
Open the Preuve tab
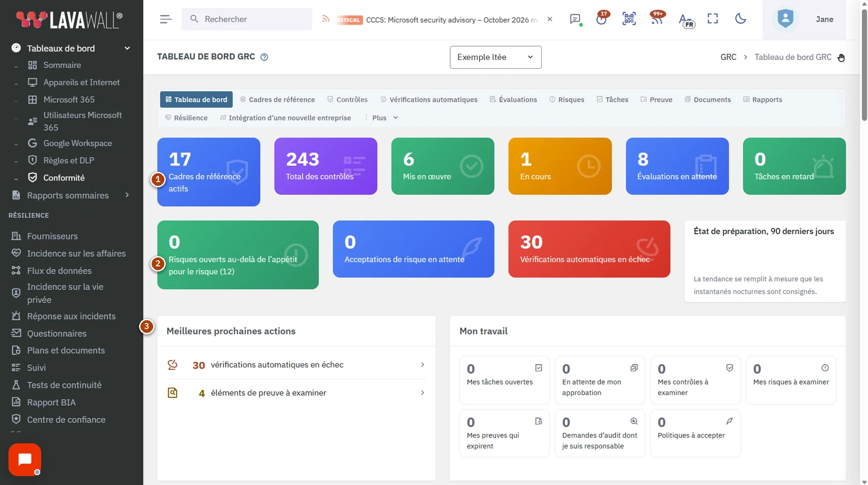(656, 99)
